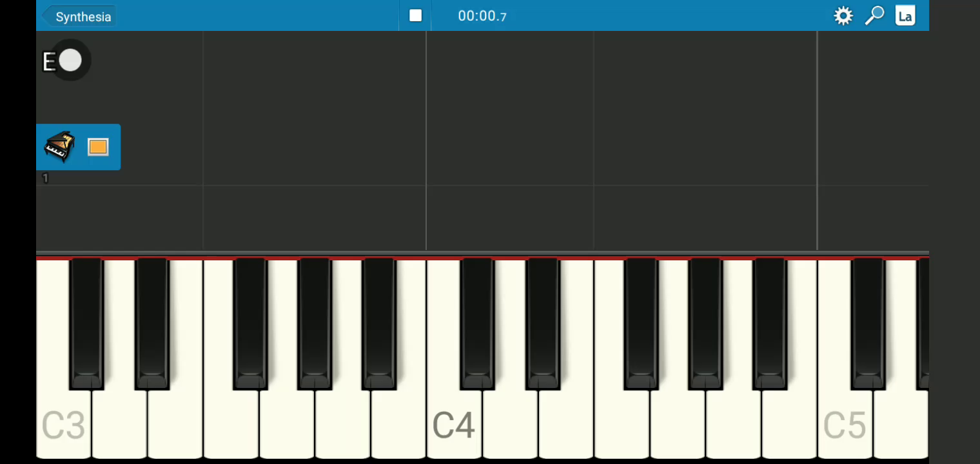Click the grand piano instrument icon
The height and width of the screenshot is (464, 980).
pyautogui.click(x=59, y=146)
